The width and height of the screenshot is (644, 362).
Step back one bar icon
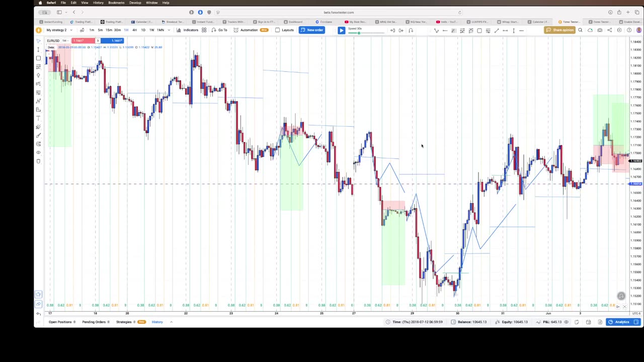392,30
